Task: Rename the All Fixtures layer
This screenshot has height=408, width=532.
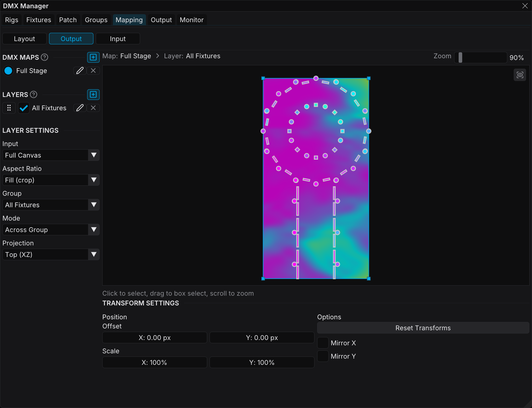Action: (x=80, y=108)
